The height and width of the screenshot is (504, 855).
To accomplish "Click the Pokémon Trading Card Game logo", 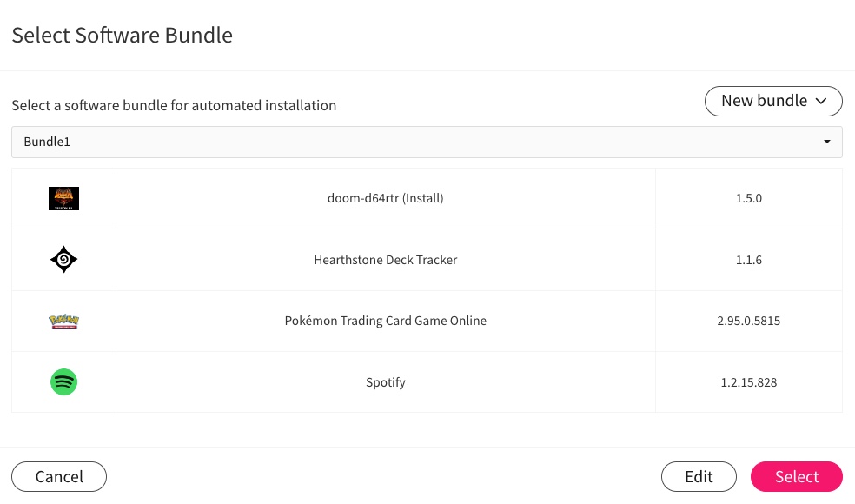I will click(63, 322).
